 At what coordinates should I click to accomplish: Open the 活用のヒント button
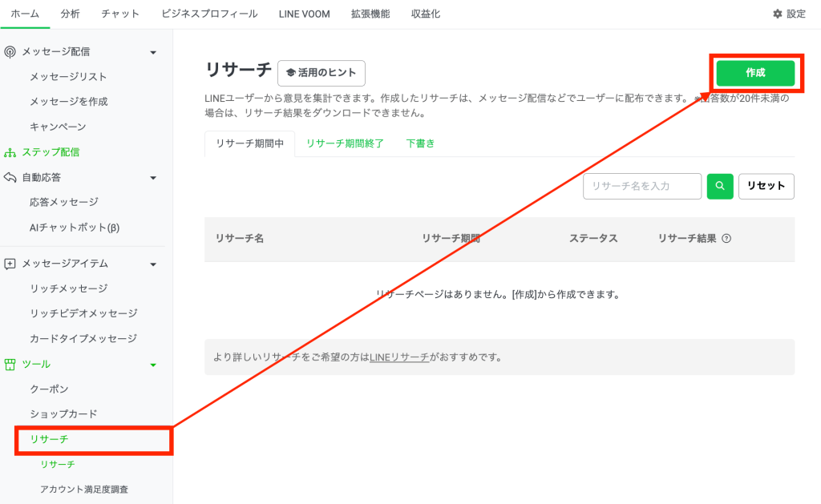[322, 73]
